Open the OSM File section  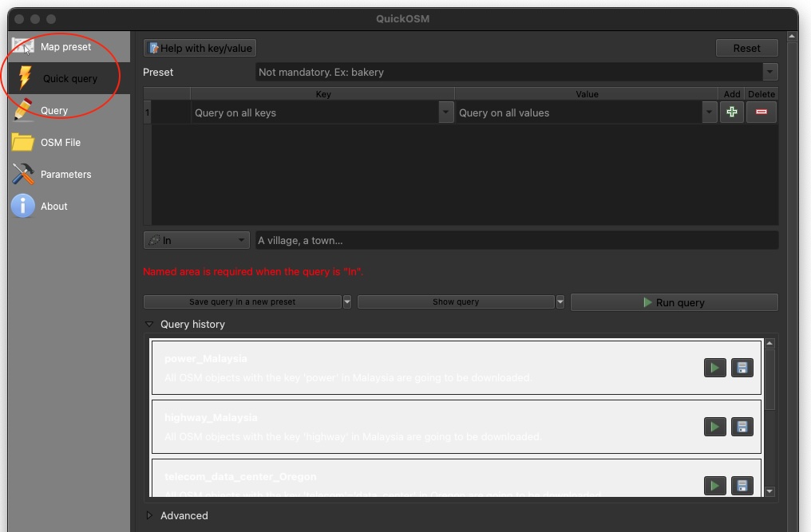coord(61,143)
